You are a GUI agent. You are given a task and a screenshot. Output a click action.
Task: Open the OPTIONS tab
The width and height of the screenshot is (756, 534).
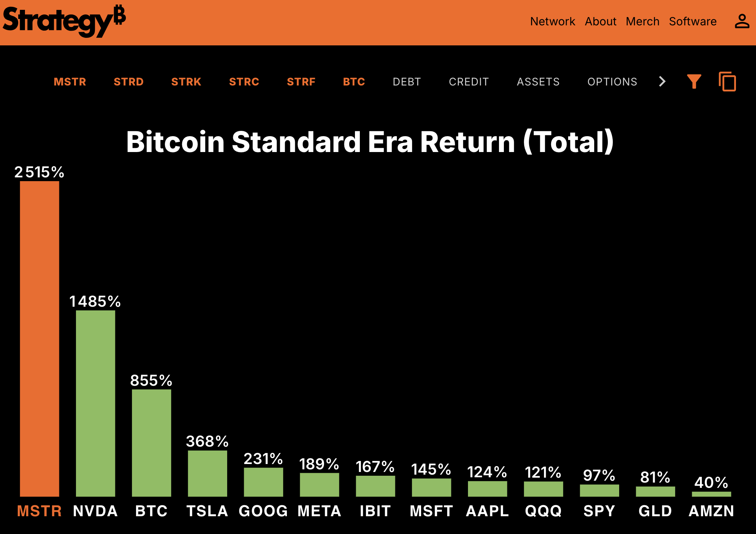point(612,82)
